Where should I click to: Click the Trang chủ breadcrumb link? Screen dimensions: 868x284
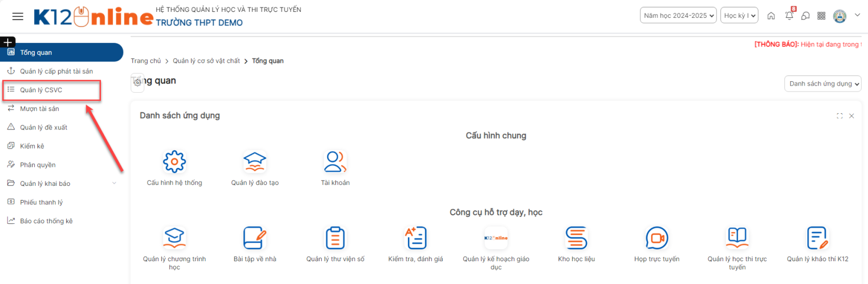pos(145,61)
